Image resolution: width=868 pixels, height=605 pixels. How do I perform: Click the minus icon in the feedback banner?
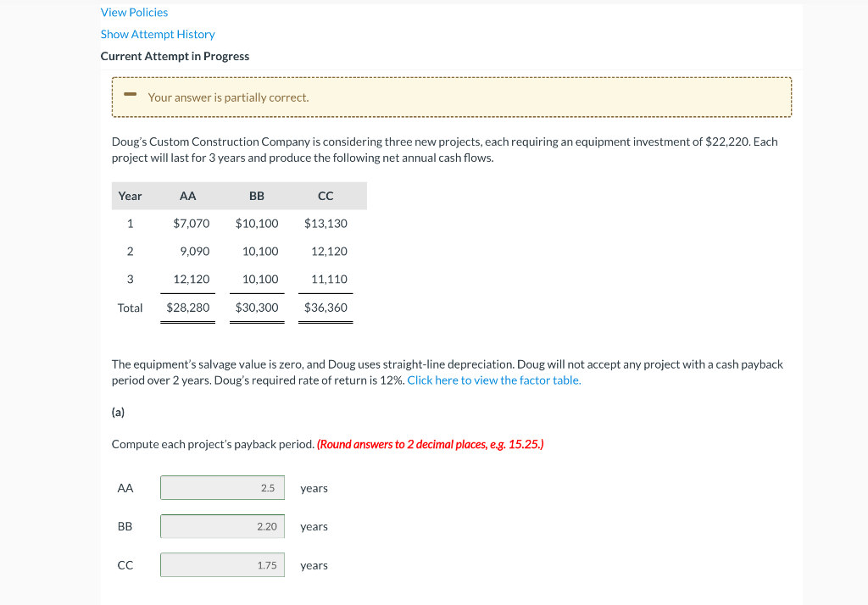click(130, 96)
